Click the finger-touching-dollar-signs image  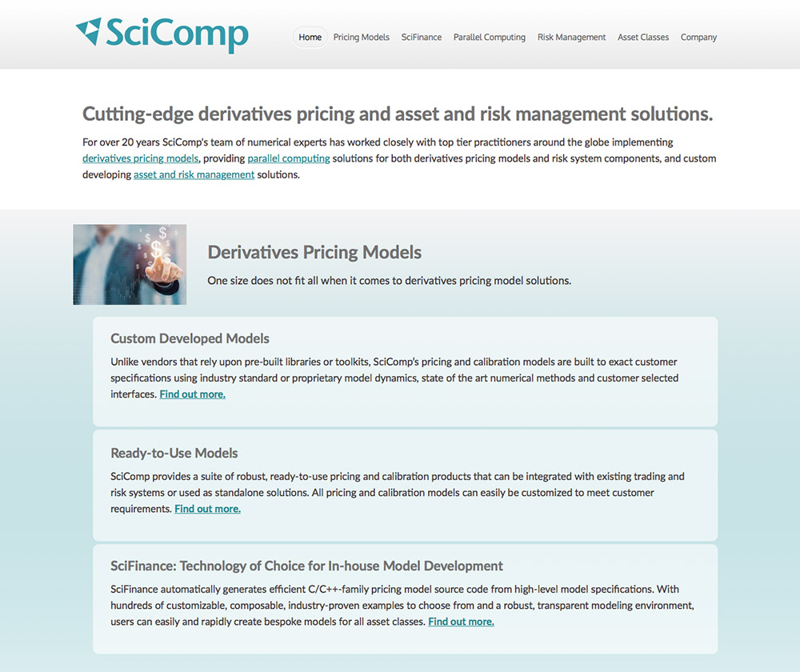pos(130,264)
